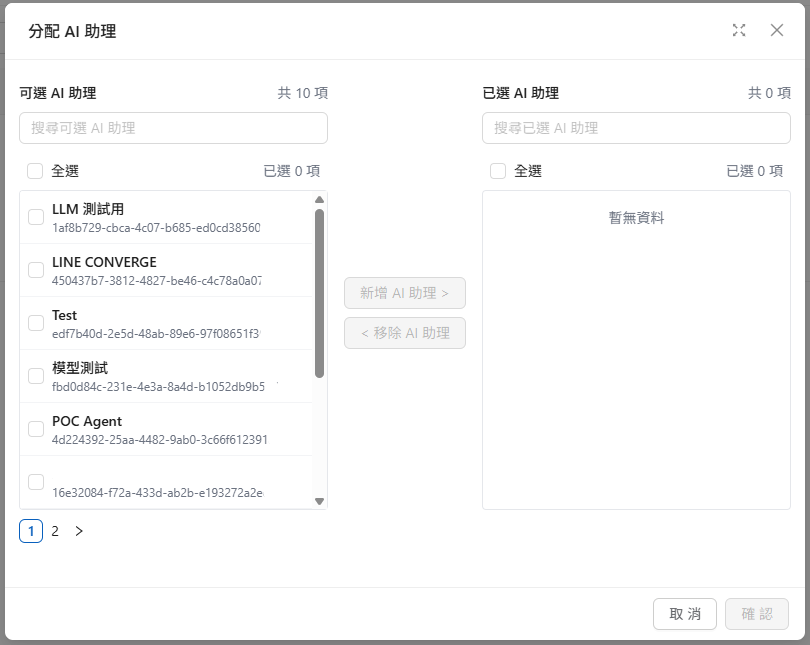The image size is (810, 645).
Task: Select the Test assistant checkbox
Action: click(36, 323)
